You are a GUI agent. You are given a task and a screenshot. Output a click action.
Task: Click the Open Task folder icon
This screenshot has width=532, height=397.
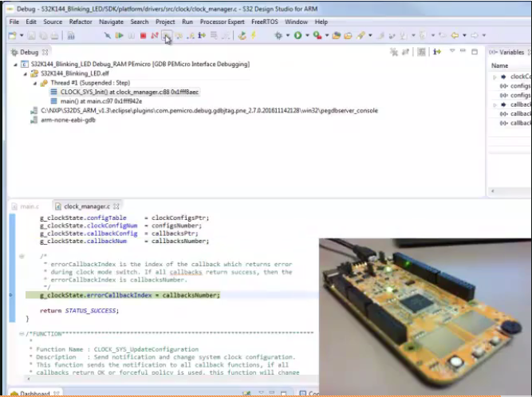click(348, 35)
